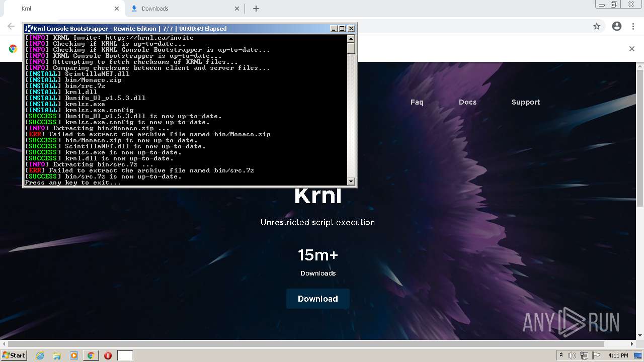Image resolution: width=644 pixels, height=362 pixels.
Task: Open the Docs page link
Action: tap(467, 102)
